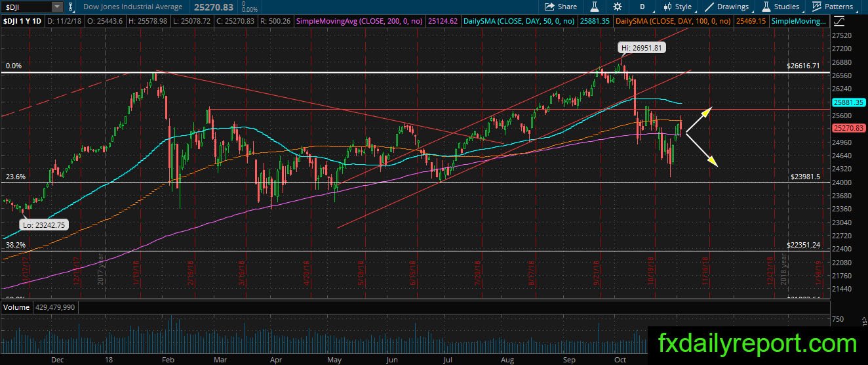The image size is (868, 365).
Task: Click the Volume 429,479,990 panel label
Action: click(39, 307)
